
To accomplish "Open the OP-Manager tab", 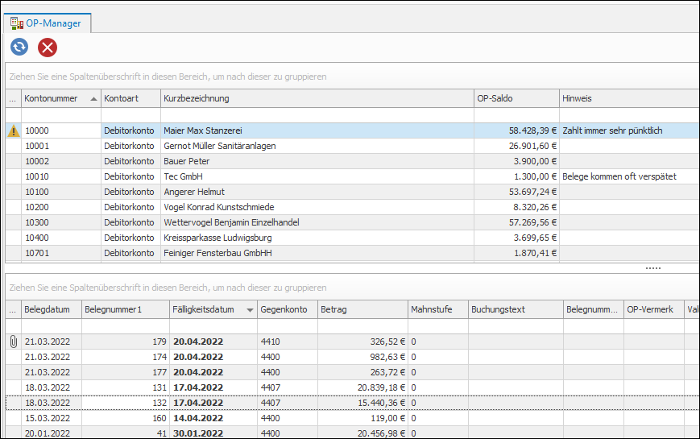I will click(x=47, y=23).
